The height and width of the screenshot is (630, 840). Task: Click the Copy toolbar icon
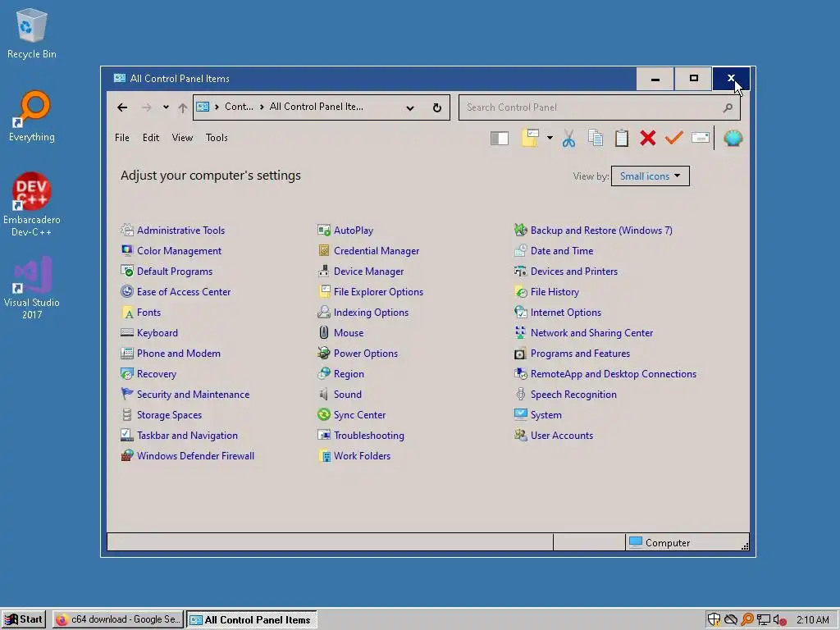(596, 138)
